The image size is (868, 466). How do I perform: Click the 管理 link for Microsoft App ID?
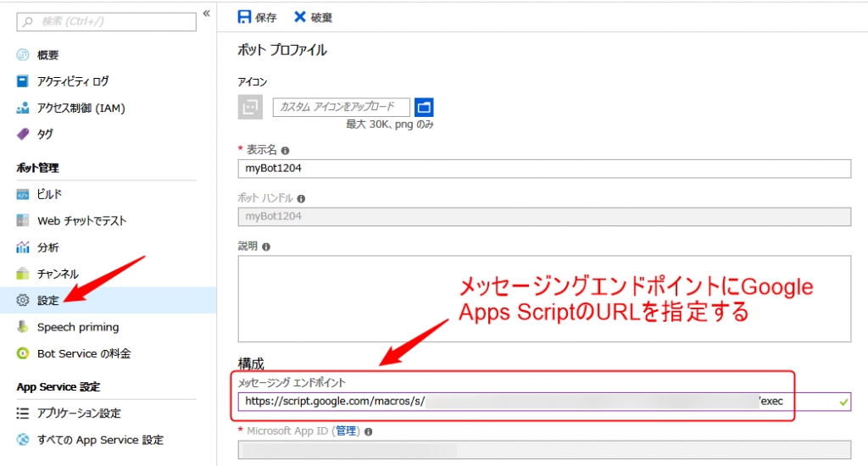346,431
